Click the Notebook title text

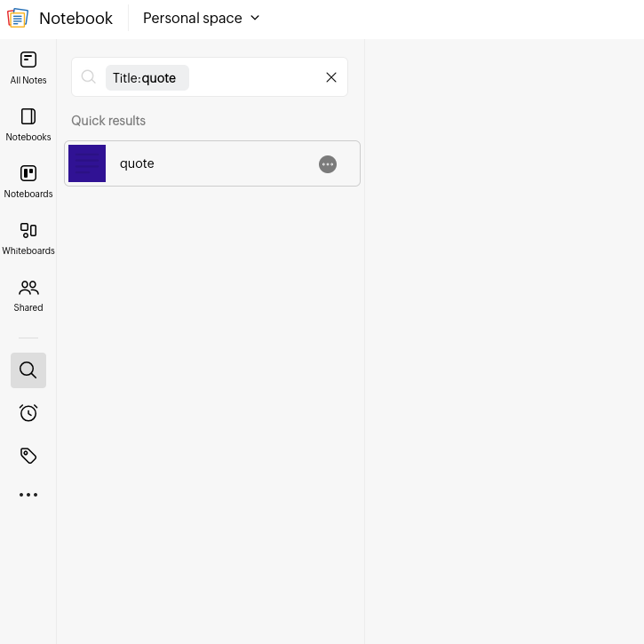[x=76, y=18]
